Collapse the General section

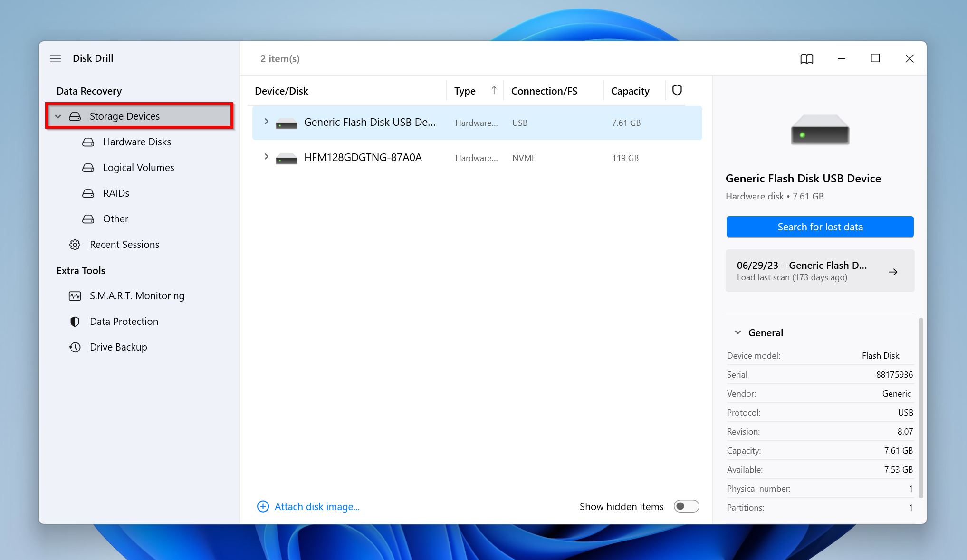(738, 332)
